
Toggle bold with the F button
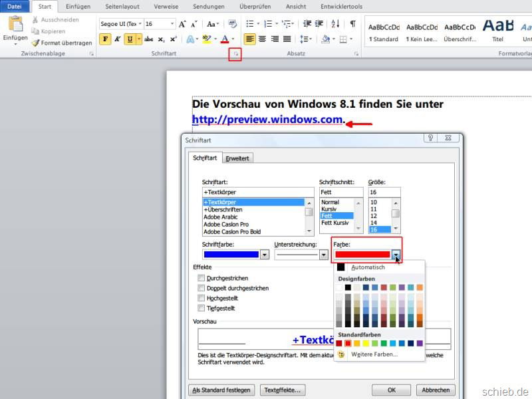tap(105, 39)
